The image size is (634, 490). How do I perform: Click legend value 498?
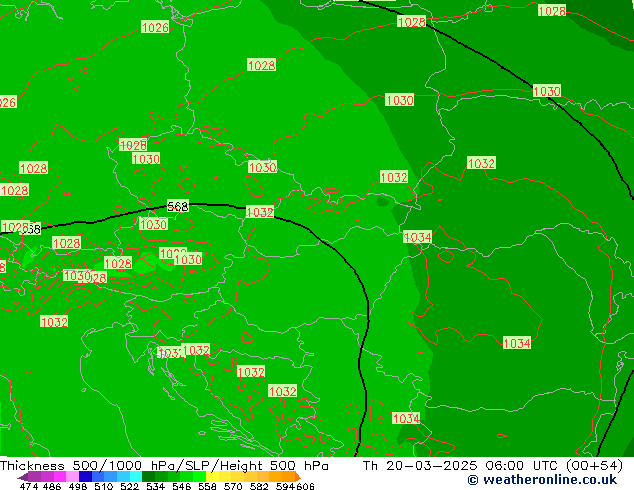tap(78, 486)
